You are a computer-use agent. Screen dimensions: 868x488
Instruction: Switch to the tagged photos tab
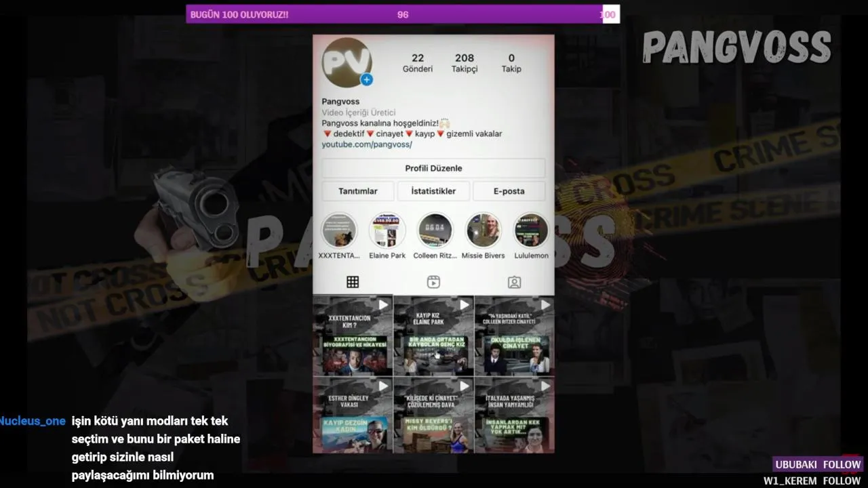click(515, 282)
